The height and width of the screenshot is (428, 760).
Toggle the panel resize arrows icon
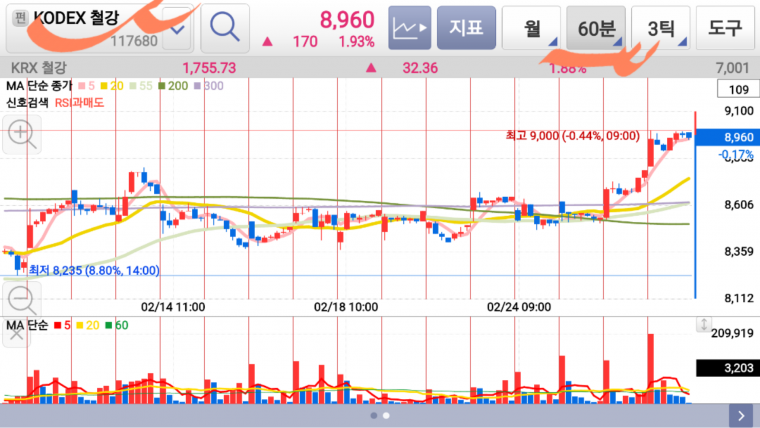click(x=704, y=324)
